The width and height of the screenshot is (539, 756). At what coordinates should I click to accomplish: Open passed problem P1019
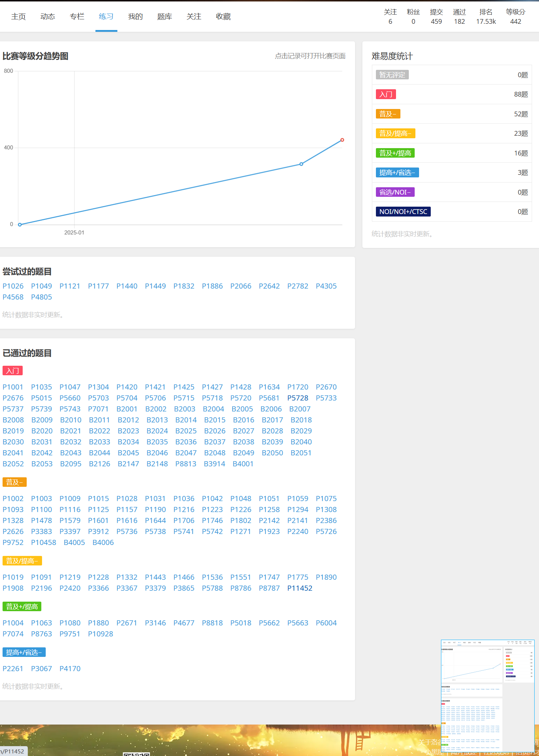coord(13,577)
